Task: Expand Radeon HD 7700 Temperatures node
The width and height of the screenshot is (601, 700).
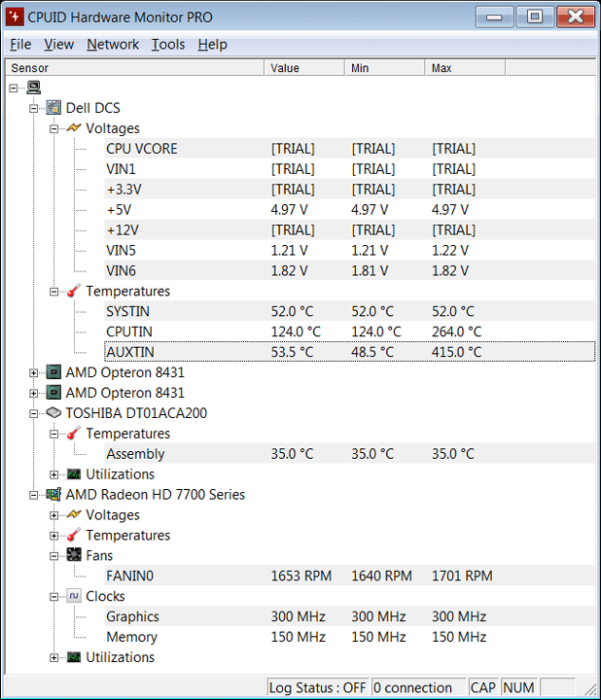Action: pos(55,536)
